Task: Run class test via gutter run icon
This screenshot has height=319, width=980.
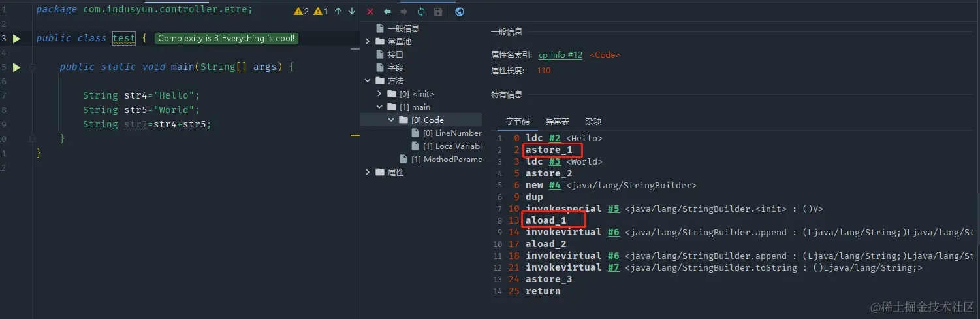Action: 17,39
